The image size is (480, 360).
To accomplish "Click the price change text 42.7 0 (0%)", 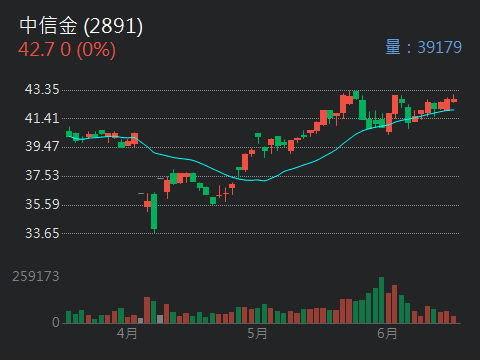I will [x=67, y=50].
